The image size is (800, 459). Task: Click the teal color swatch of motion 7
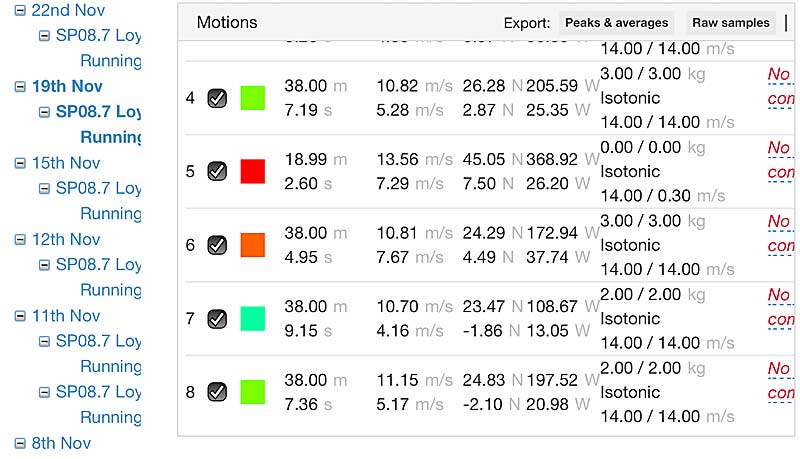(x=253, y=319)
